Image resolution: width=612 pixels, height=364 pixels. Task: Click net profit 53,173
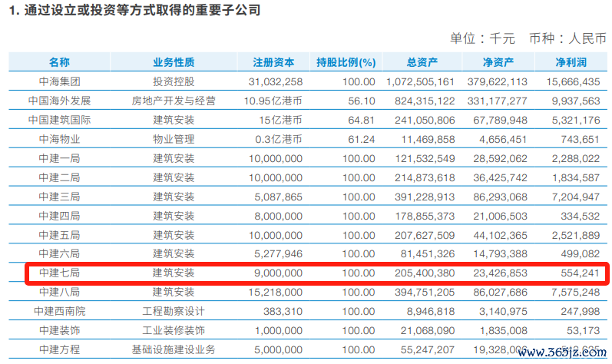click(x=583, y=330)
